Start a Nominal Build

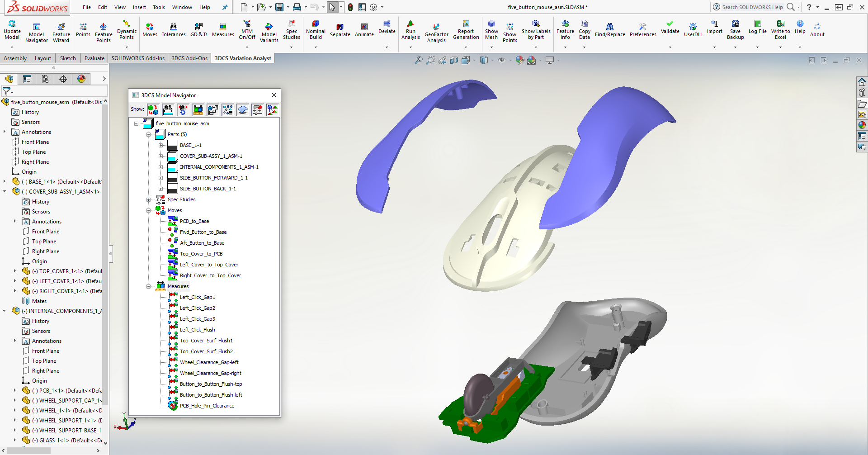tap(315, 31)
